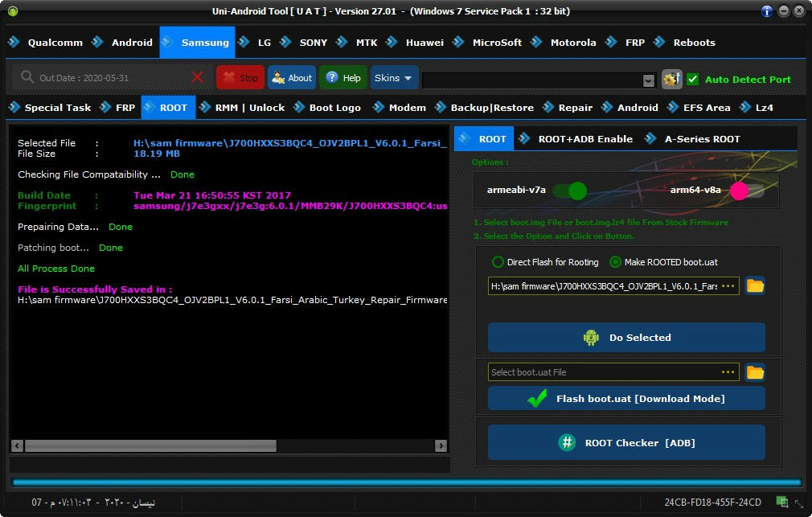
Task: Open the top FRP tab
Action: tap(625, 43)
